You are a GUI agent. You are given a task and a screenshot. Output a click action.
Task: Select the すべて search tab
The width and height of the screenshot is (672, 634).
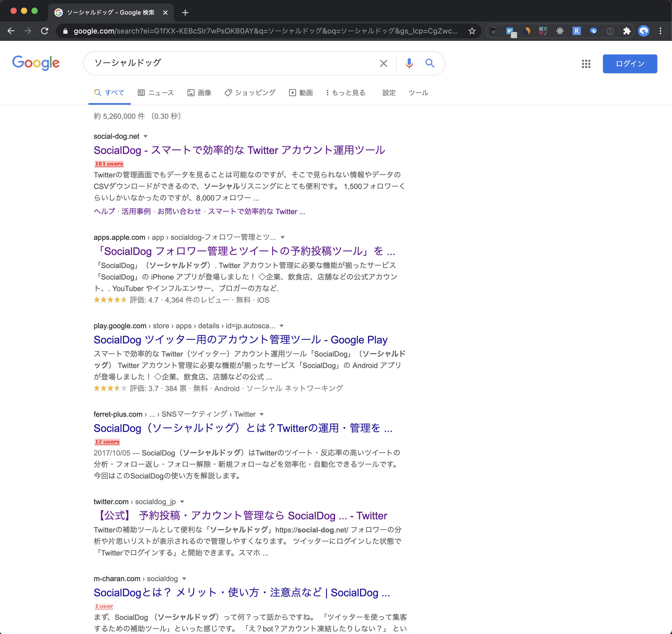(x=110, y=93)
